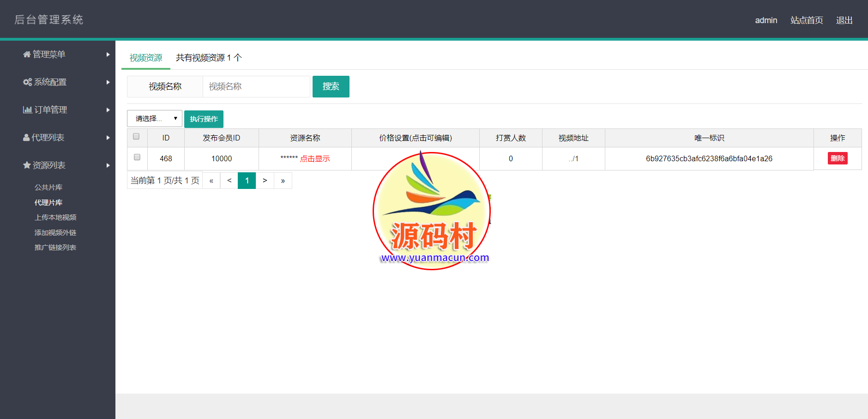Click the star icon beside 资源列表

pyautogui.click(x=27, y=165)
